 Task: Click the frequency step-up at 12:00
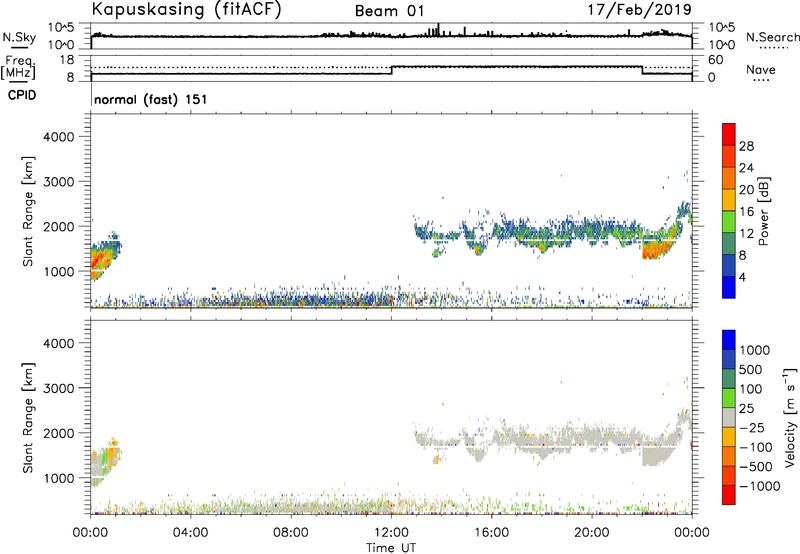click(391, 70)
